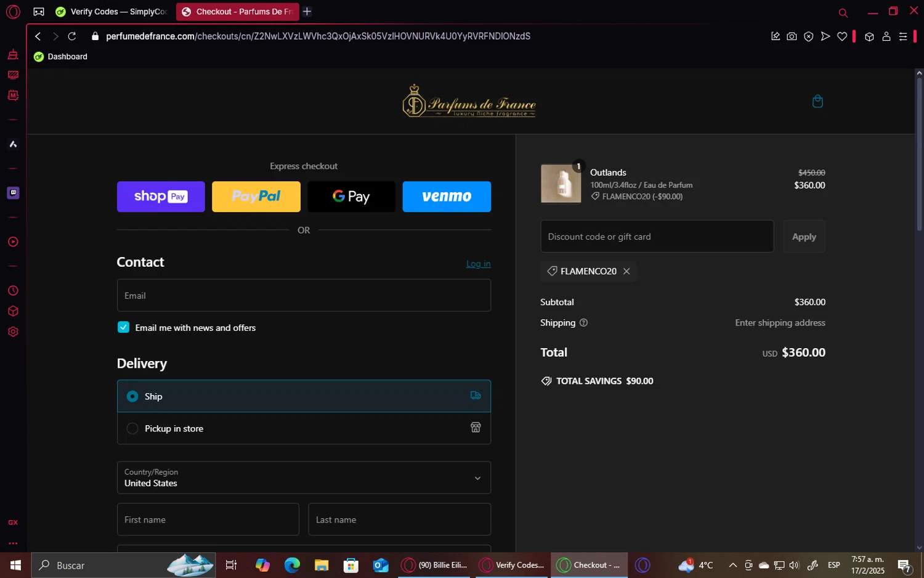This screenshot has height=578, width=924.
Task: Remove the FLAMENCO20 discount tag
Action: (626, 271)
